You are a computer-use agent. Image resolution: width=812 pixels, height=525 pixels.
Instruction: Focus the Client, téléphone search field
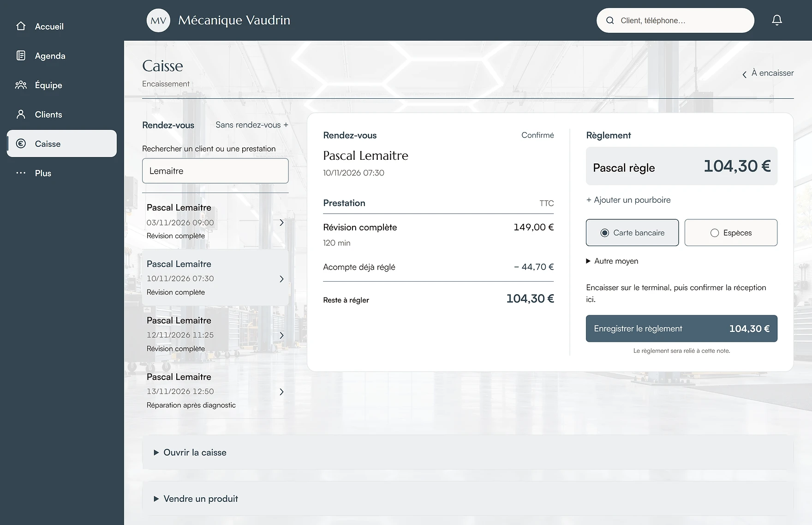click(675, 20)
